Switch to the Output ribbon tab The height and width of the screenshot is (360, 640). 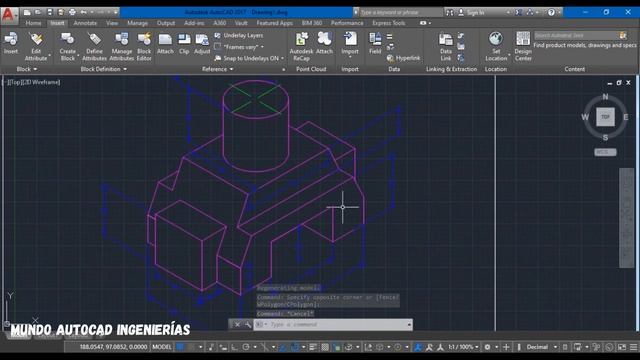[x=166, y=23]
